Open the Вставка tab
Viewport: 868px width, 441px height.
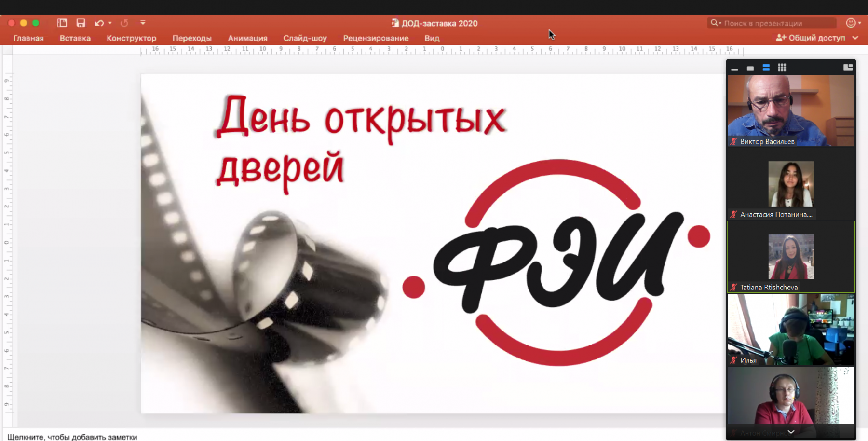75,38
